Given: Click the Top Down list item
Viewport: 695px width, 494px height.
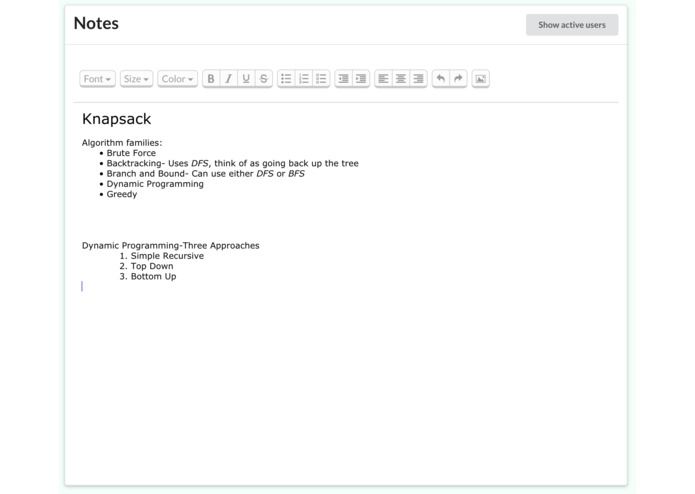Looking at the screenshot, I should [x=152, y=266].
